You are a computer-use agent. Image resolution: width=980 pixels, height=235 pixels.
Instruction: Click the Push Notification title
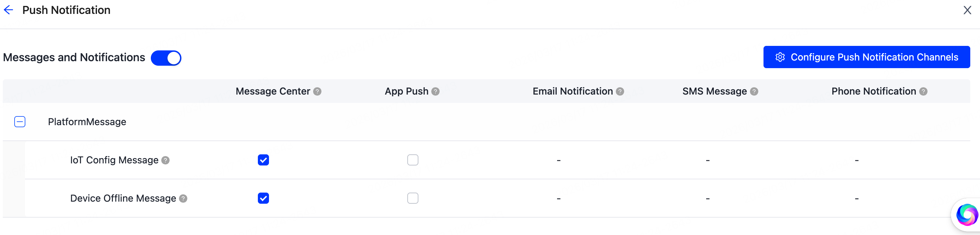(66, 10)
